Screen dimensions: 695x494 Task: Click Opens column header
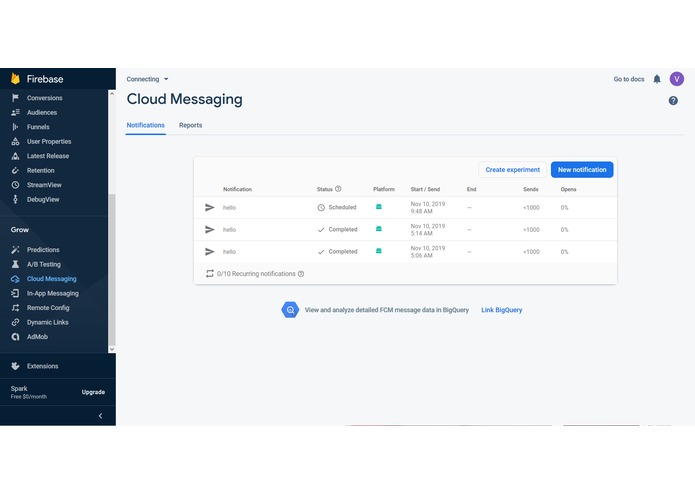point(568,189)
